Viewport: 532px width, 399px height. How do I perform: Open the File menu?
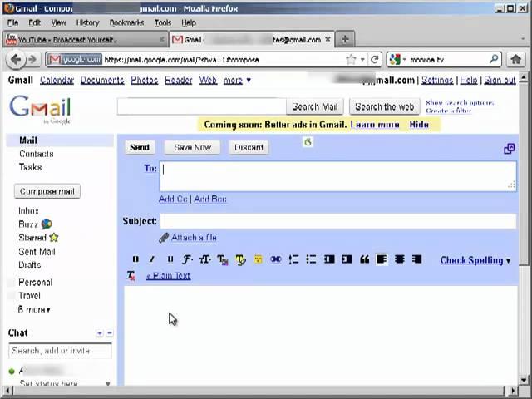13,22
